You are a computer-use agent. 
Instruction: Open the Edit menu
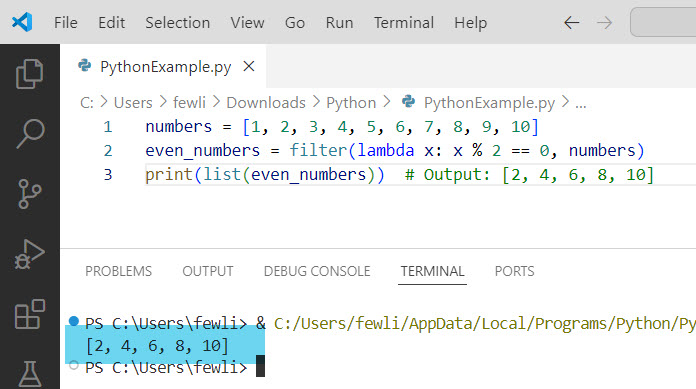coord(111,23)
